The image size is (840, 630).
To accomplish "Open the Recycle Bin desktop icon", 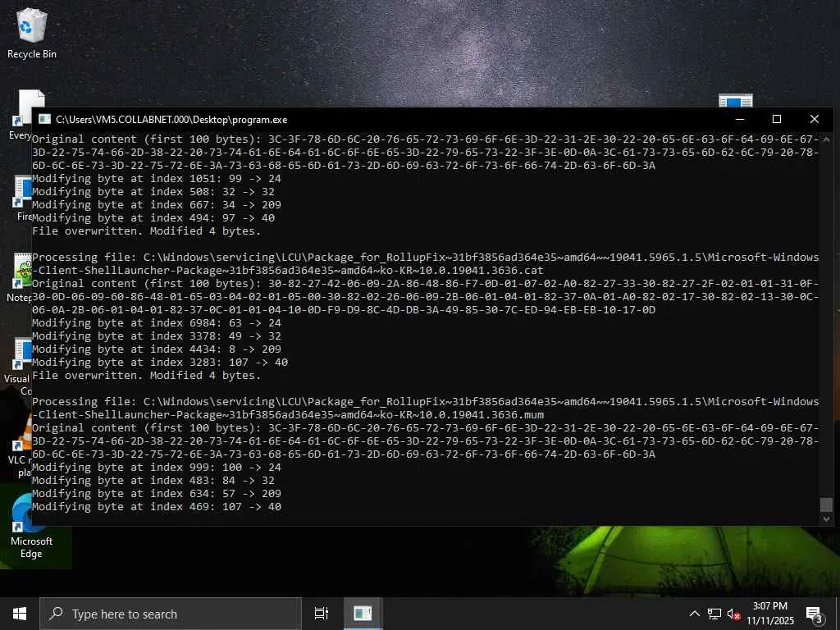I will pos(32,33).
